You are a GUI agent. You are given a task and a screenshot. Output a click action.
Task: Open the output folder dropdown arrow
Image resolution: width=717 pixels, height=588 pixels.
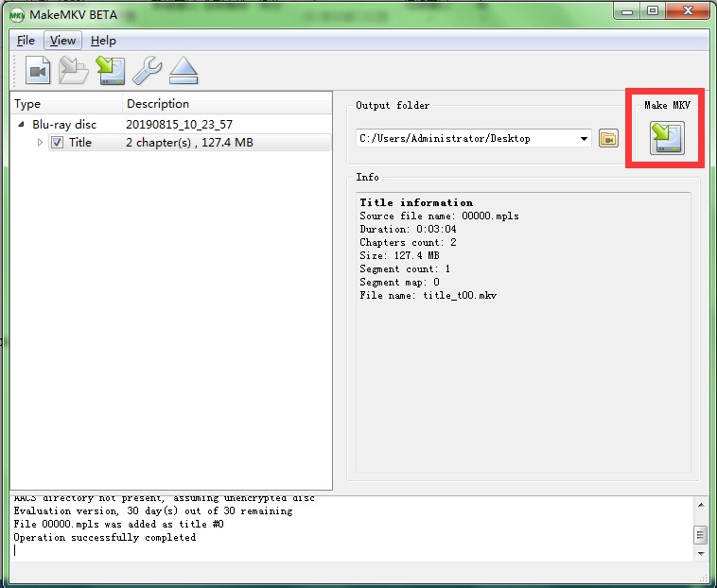click(x=584, y=138)
